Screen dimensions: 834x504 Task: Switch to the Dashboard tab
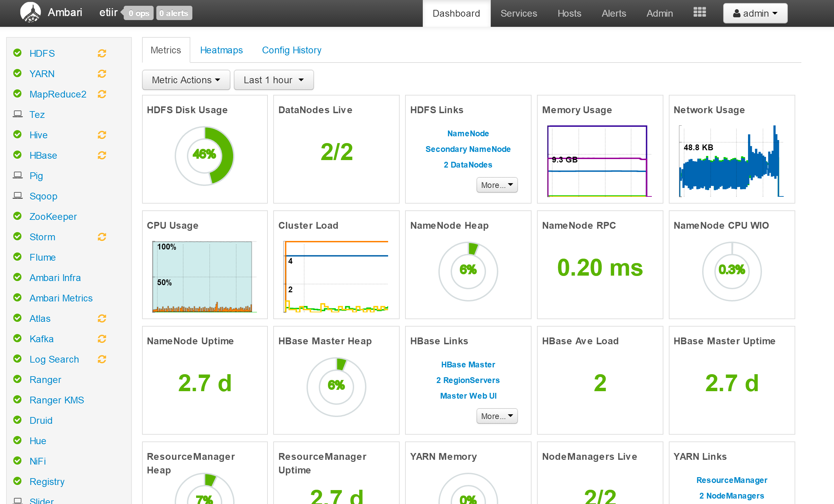coord(456,13)
